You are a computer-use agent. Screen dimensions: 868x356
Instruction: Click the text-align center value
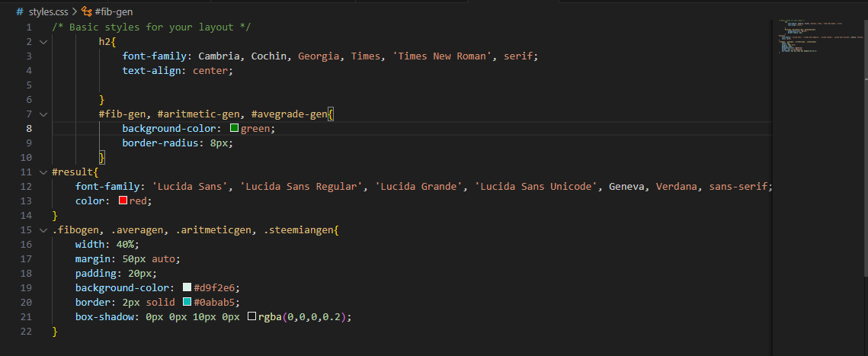[210, 71]
